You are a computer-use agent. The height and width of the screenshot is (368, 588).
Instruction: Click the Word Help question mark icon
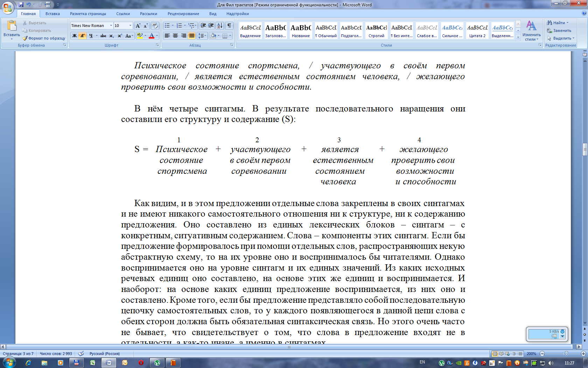584,13
